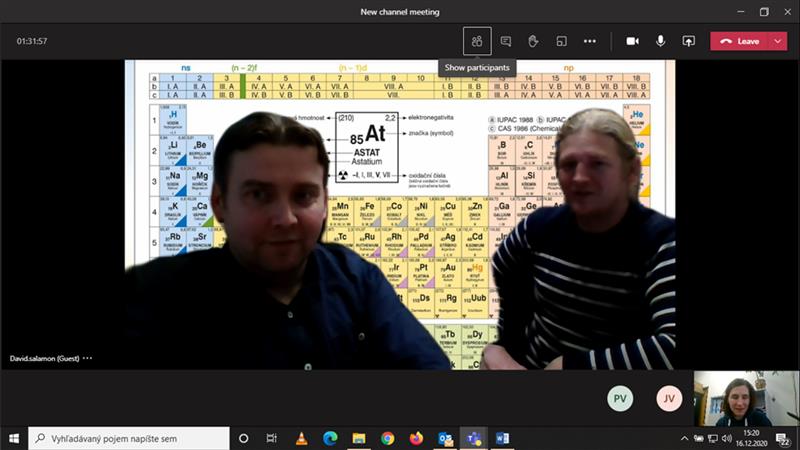This screenshot has height=450, width=800.
Task: Open the Show participants panel
Action: (x=477, y=41)
